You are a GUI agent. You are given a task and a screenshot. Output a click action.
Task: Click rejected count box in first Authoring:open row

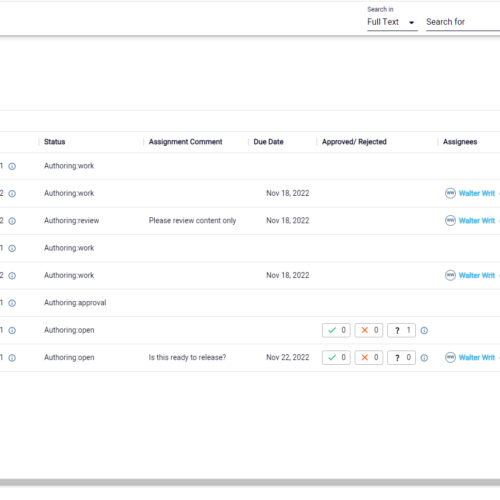click(x=369, y=330)
